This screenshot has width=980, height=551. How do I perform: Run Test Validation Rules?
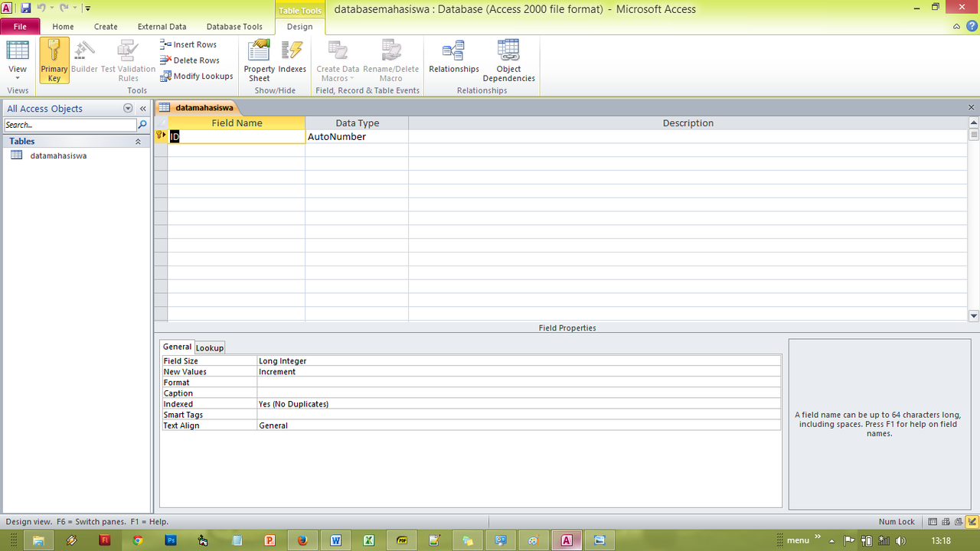pos(128,60)
